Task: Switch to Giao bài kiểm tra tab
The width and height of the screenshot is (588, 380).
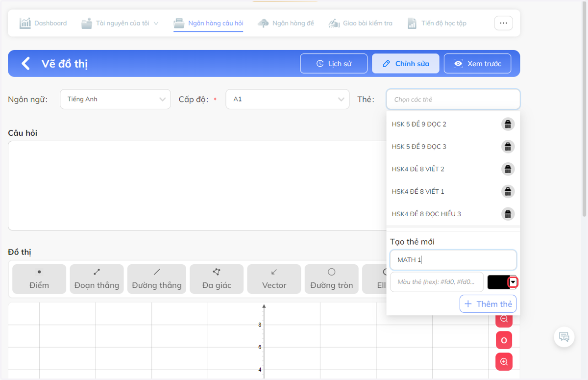Action: click(360, 23)
